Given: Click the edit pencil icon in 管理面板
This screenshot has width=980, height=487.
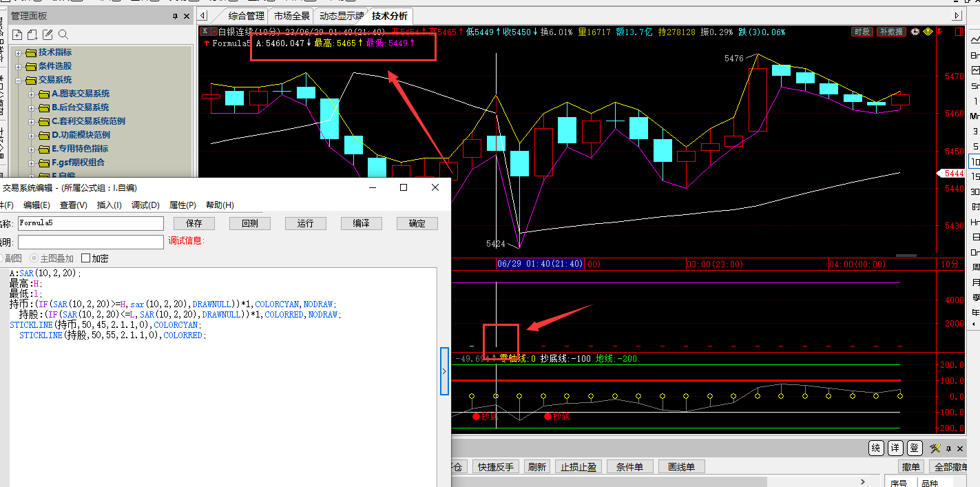Looking at the screenshot, I should (x=48, y=34).
